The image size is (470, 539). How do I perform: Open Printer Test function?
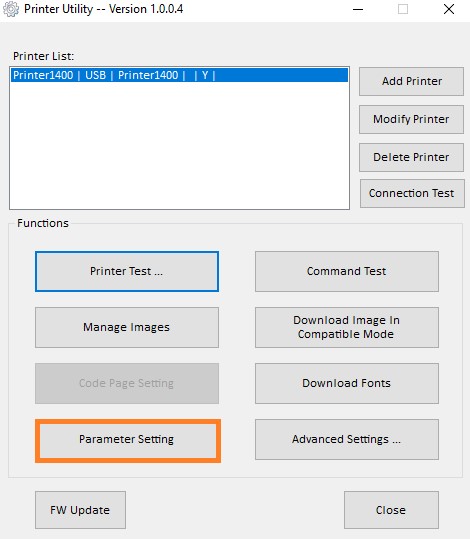[127, 271]
